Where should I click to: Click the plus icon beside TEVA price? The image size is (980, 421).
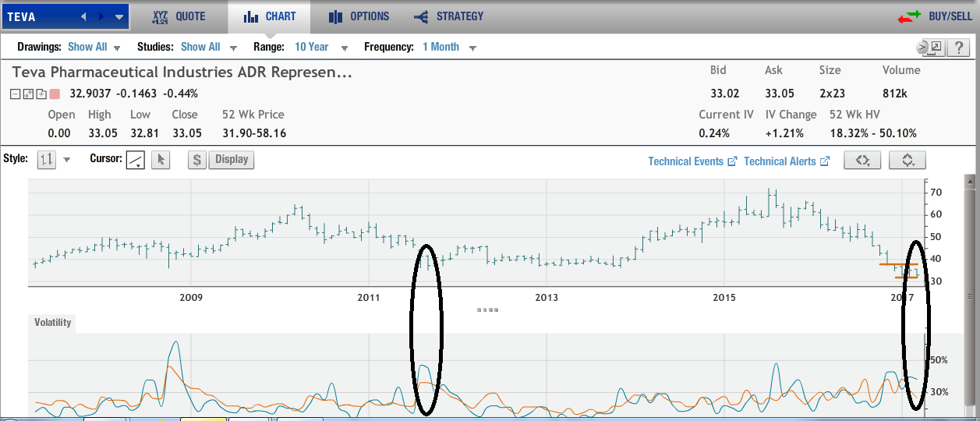point(41,94)
